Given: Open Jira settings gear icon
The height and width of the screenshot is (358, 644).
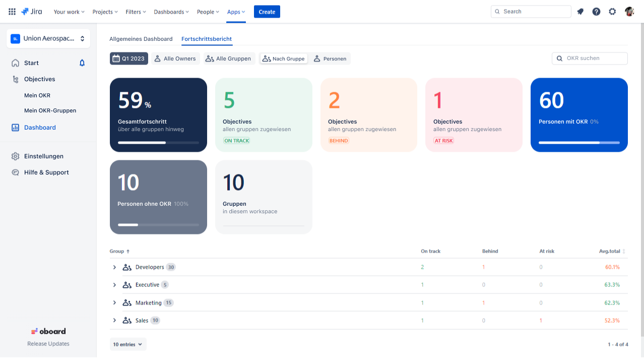Looking at the screenshot, I should (612, 12).
